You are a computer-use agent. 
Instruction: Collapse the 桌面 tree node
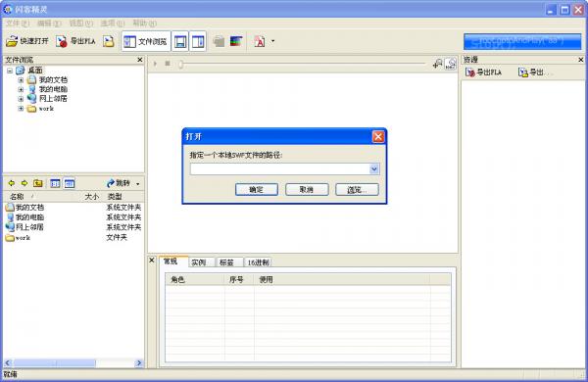coord(10,71)
